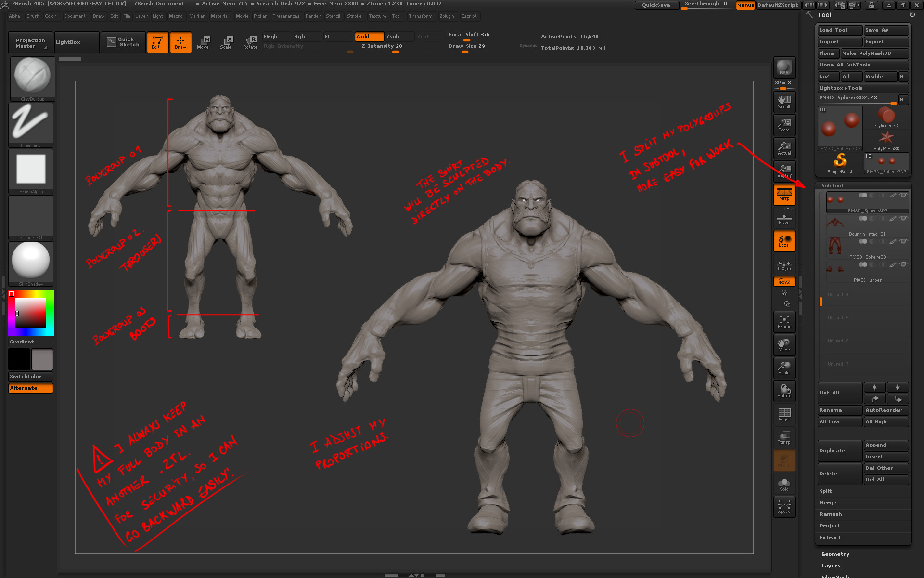The height and width of the screenshot is (578, 924).
Task: Toggle L.Sym local symmetry
Action: click(x=784, y=265)
